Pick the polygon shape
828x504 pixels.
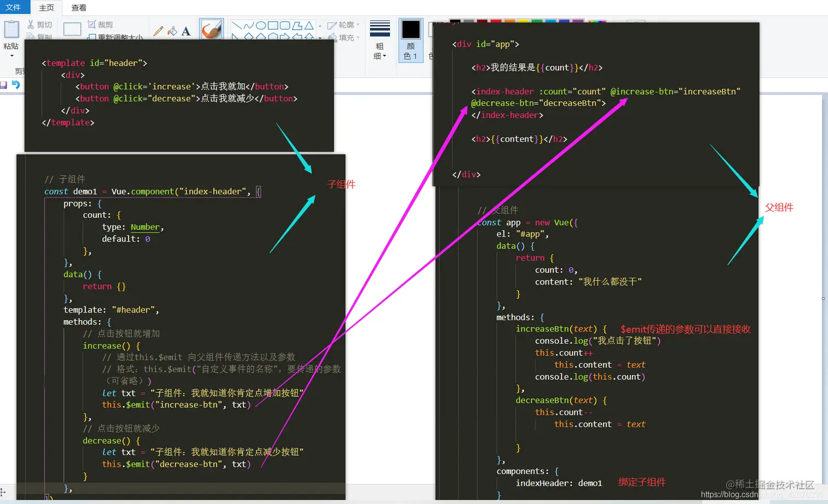[297, 26]
